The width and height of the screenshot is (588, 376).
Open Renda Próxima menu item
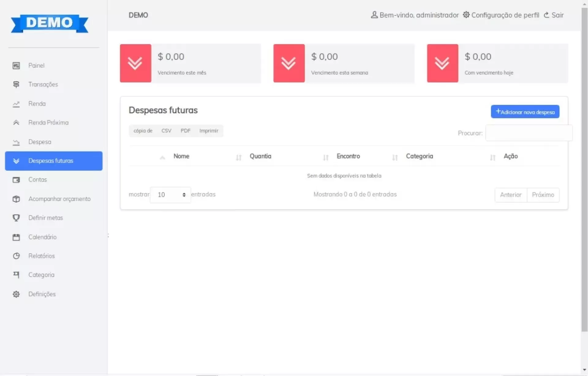pos(48,123)
